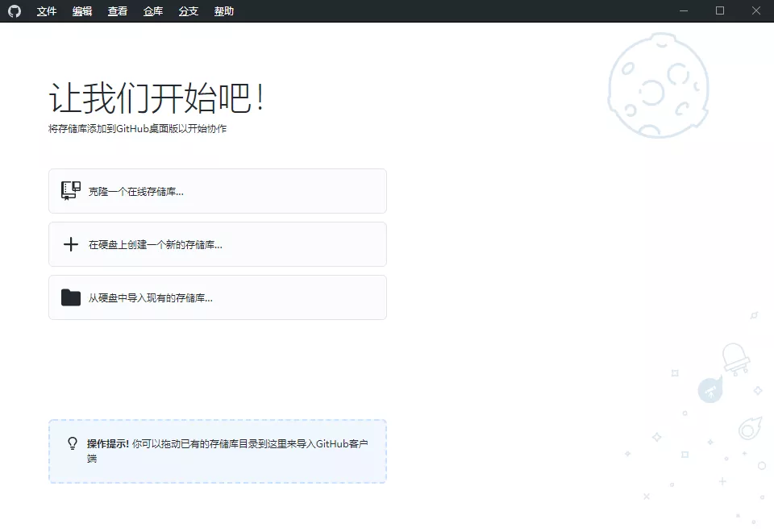Open the 仓库 menu

(152, 10)
